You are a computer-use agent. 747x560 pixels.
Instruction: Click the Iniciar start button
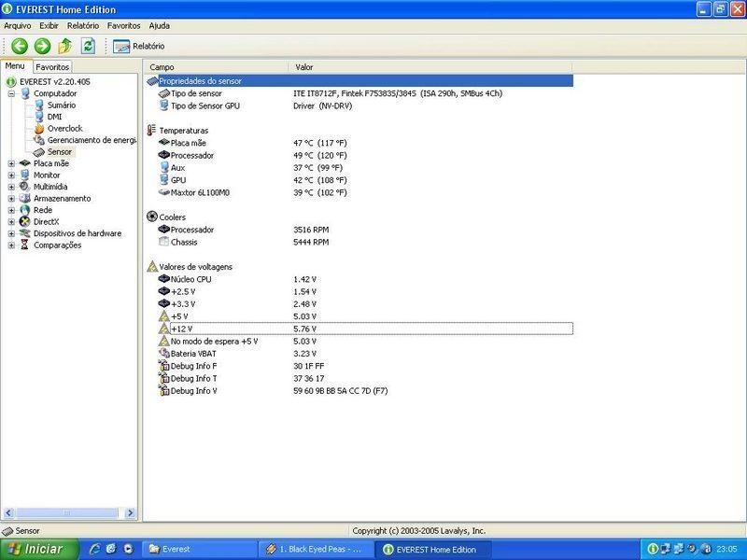(35, 550)
